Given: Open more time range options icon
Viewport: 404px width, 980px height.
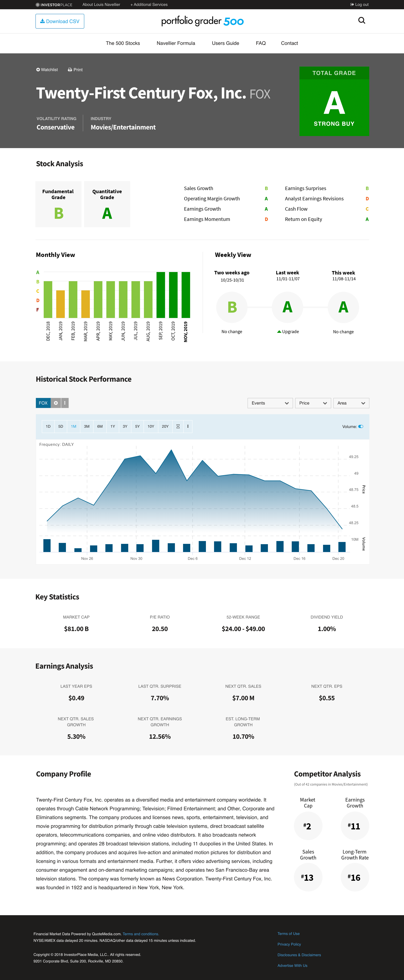Looking at the screenshot, I should point(188,426).
